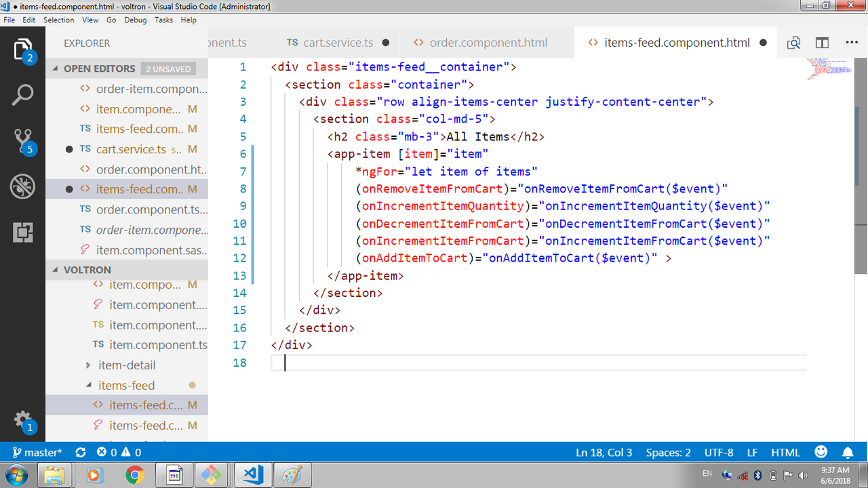Open the Explorer view in activity bar

click(x=22, y=51)
